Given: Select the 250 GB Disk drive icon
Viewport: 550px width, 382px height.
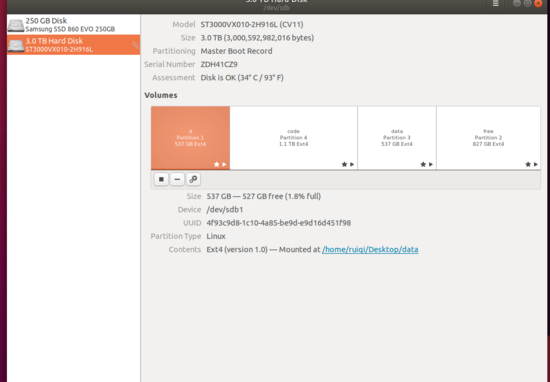Looking at the screenshot, I should click(16, 25).
